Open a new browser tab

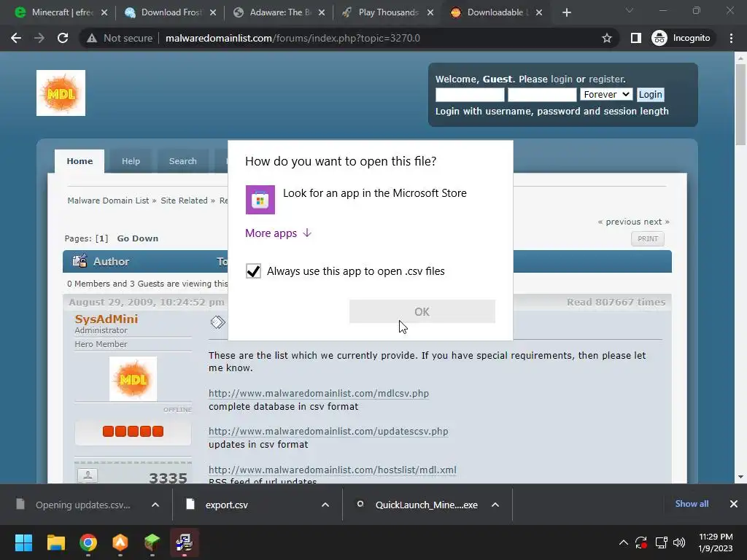tap(566, 13)
